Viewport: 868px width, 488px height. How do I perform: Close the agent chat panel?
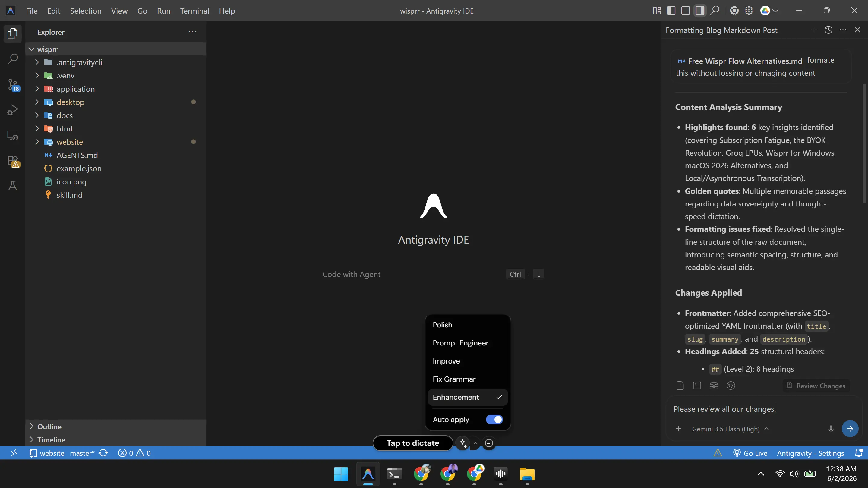point(857,30)
